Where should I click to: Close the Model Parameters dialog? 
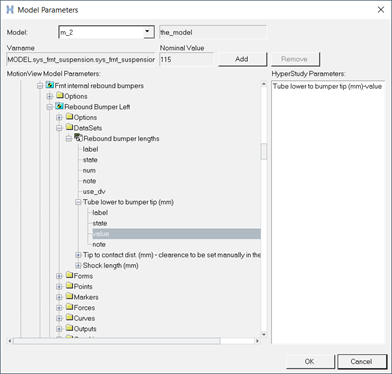(381, 10)
